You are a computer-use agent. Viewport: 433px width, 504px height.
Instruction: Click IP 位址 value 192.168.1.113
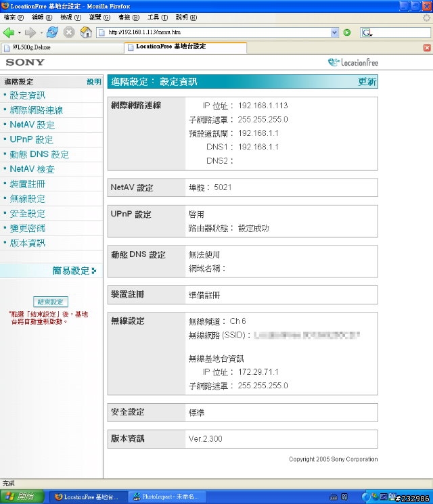263,106
